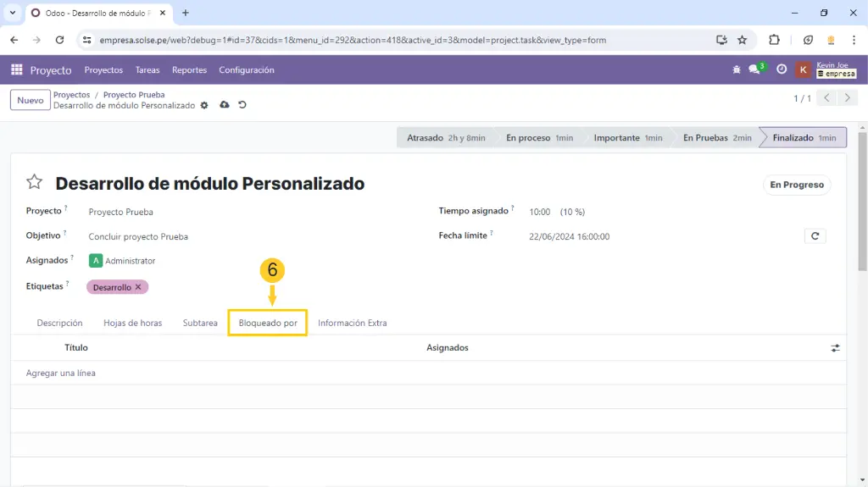
Task: Open the conversations messages icon
Action: click(x=754, y=70)
